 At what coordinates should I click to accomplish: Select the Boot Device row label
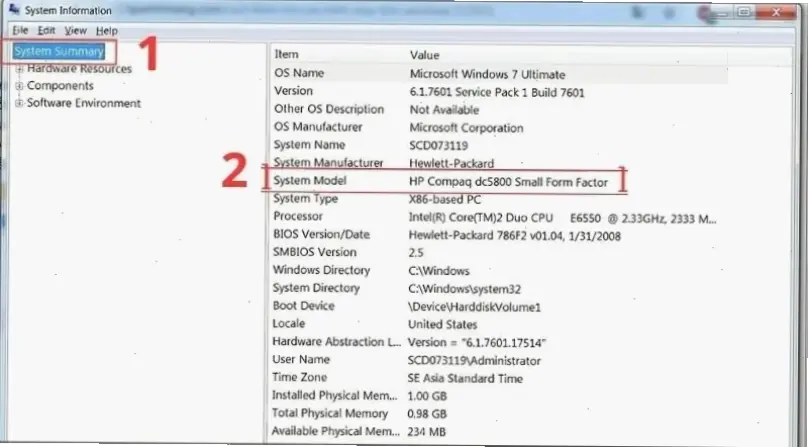[x=304, y=306]
